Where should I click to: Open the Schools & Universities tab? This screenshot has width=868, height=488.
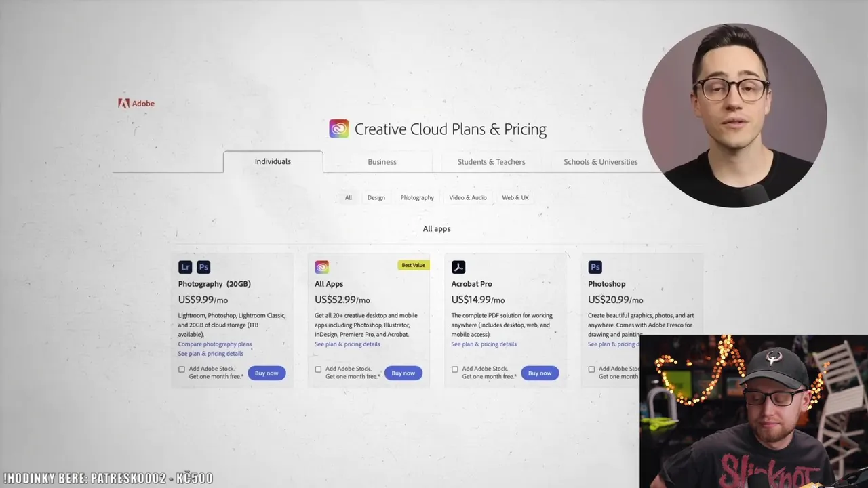(600, 162)
